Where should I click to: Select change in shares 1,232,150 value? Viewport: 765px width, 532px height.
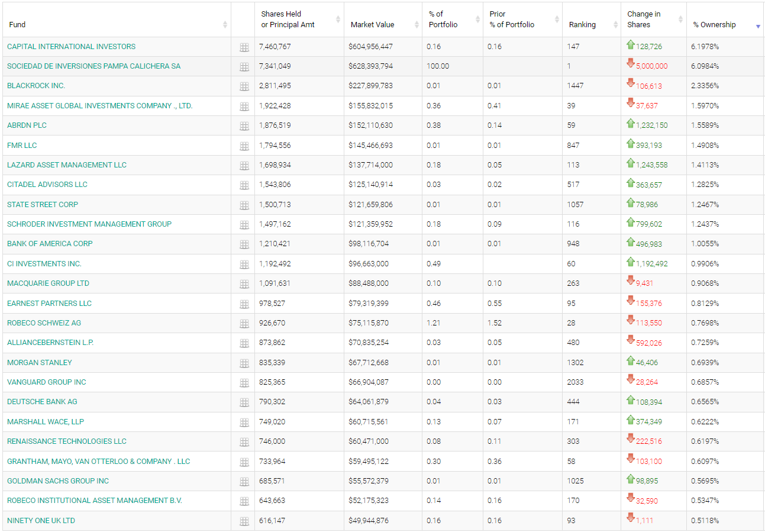pyautogui.click(x=651, y=125)
